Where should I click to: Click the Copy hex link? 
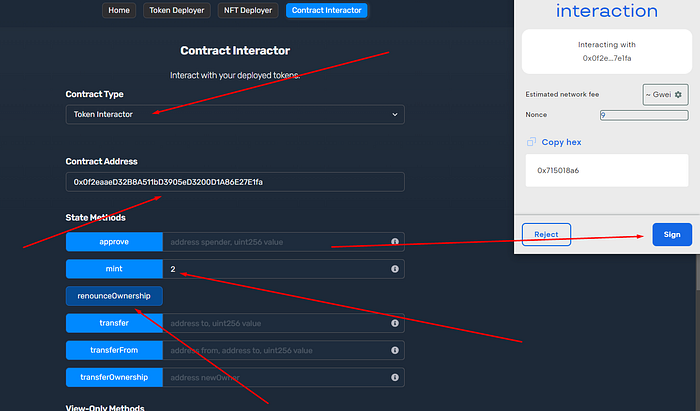pos(561,142)
